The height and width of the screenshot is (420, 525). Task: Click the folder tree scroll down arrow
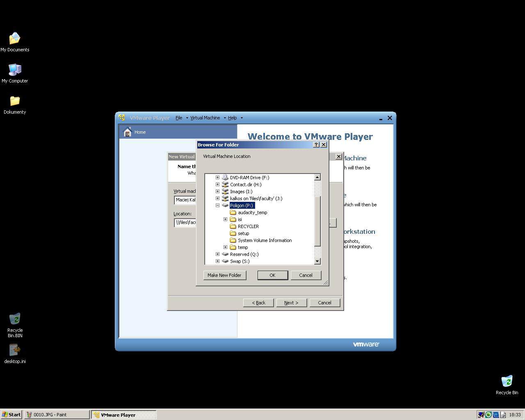pos(317,261)
